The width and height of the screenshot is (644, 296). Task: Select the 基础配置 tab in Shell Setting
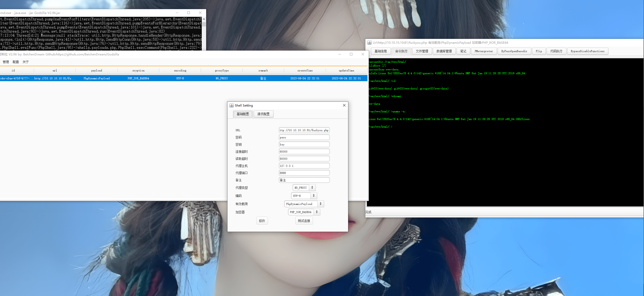tap(243, 114)
